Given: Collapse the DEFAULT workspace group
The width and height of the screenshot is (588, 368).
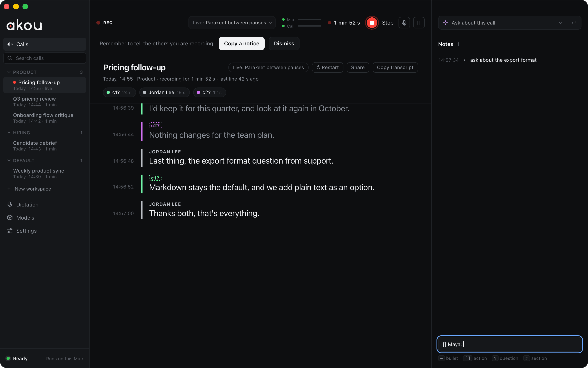Looking at the screenshot, I should (9, 160).
